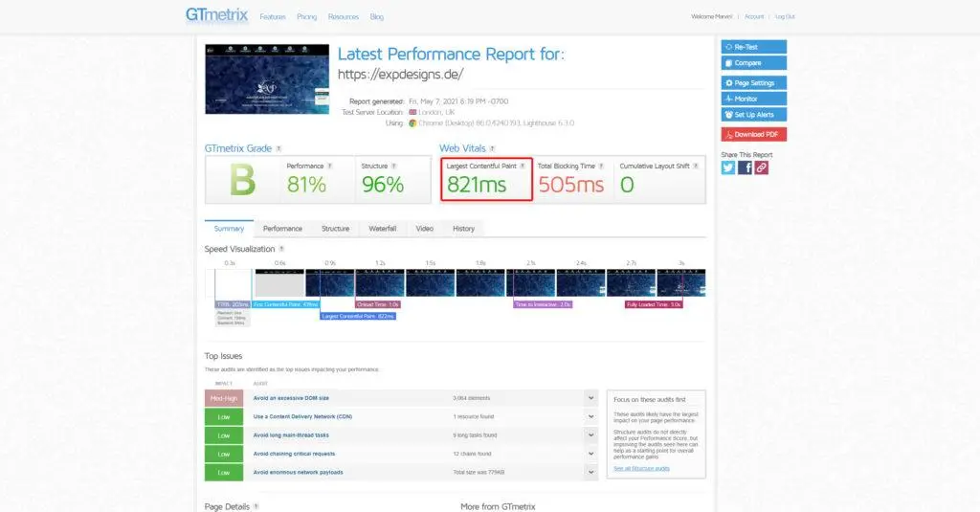980x512 pixels.
Task: Switch to the Summary tab
Action: (229, 229)
